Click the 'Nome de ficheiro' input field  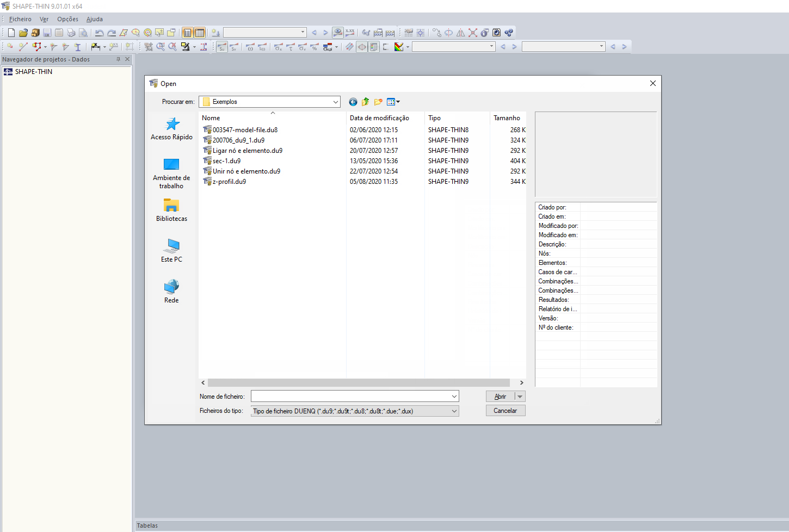click(350, 397)
